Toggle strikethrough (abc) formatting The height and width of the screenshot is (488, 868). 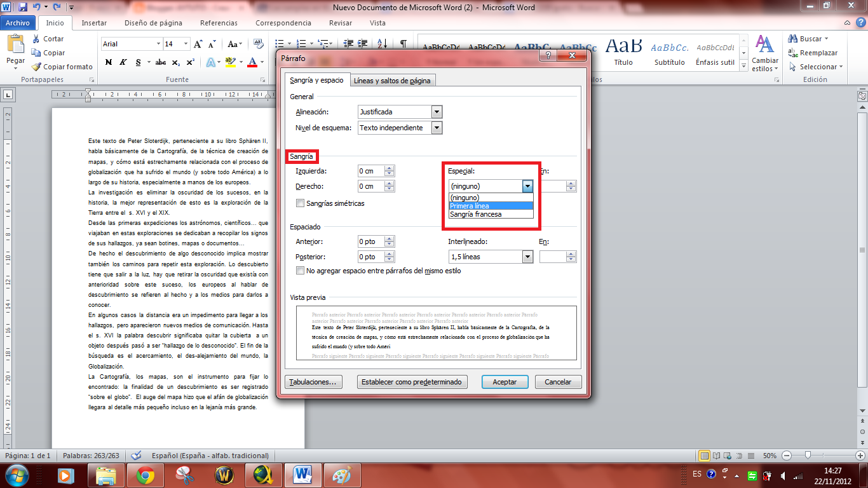[161, 62]
